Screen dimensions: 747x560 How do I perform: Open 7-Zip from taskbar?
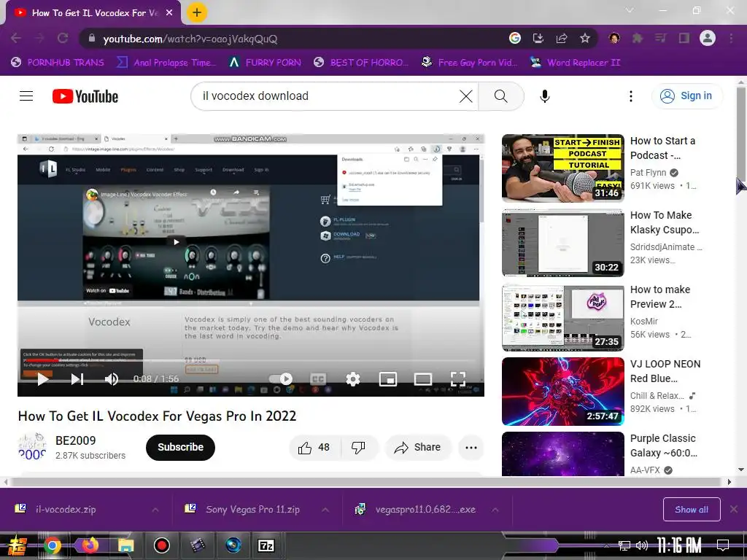266,545
